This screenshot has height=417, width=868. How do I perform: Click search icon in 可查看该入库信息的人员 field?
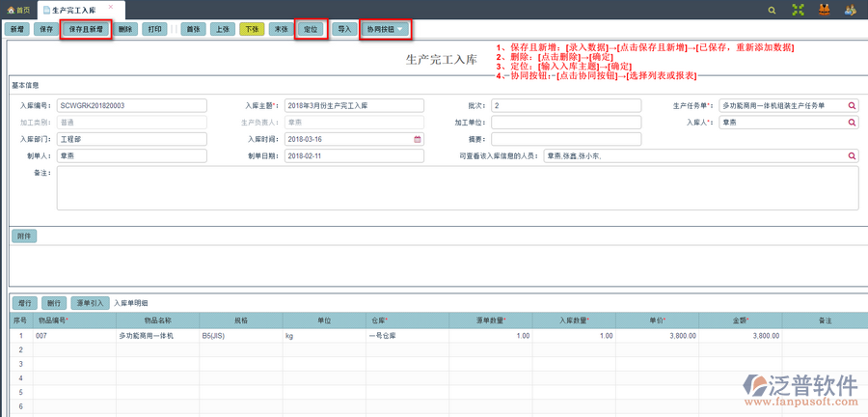pyautogui.click(x=853, y=155)
